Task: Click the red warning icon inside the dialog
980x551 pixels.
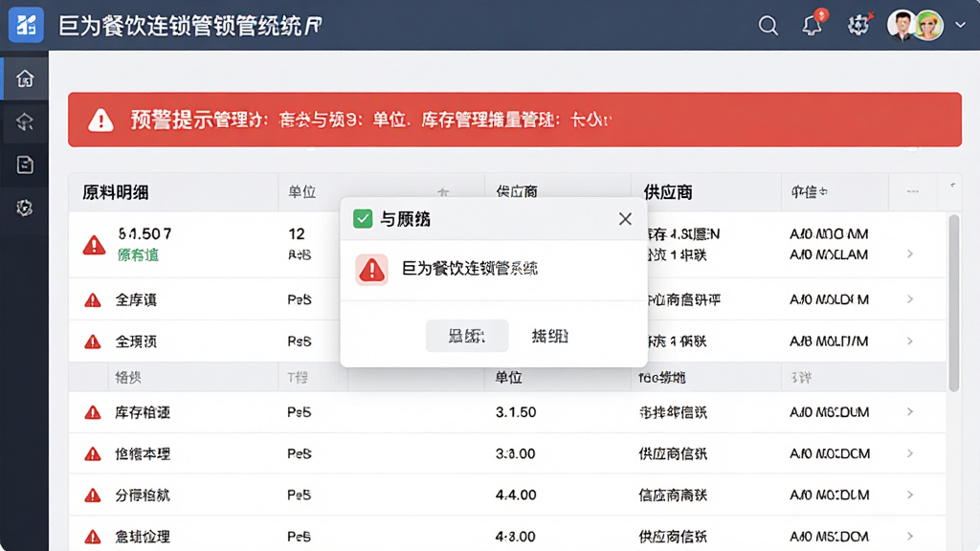Action: 372,270
